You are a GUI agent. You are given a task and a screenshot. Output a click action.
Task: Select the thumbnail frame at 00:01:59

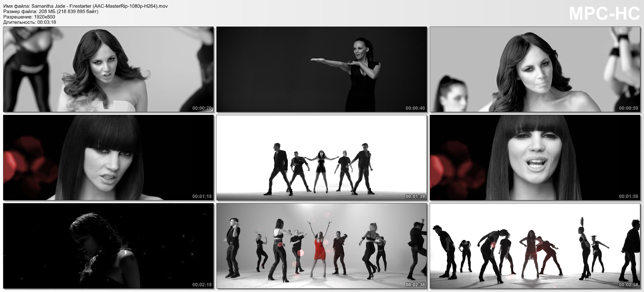tap(535, 157)
